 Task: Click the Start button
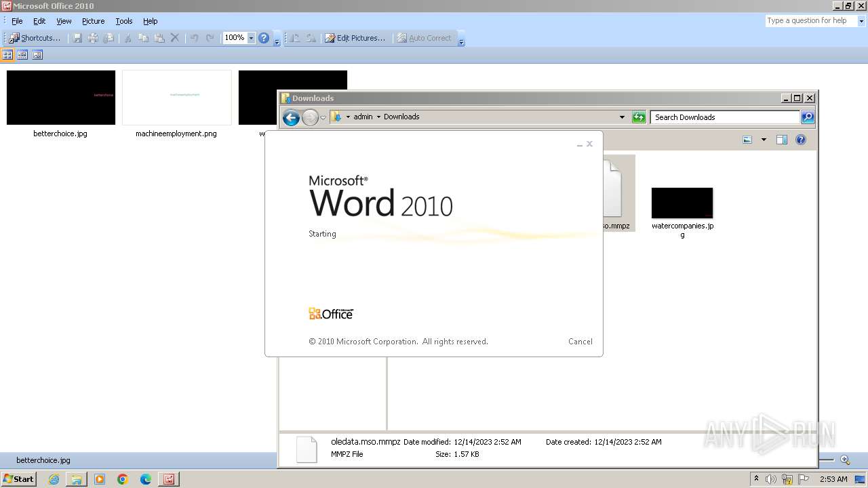pyautogui.click(x=19, y=479)
